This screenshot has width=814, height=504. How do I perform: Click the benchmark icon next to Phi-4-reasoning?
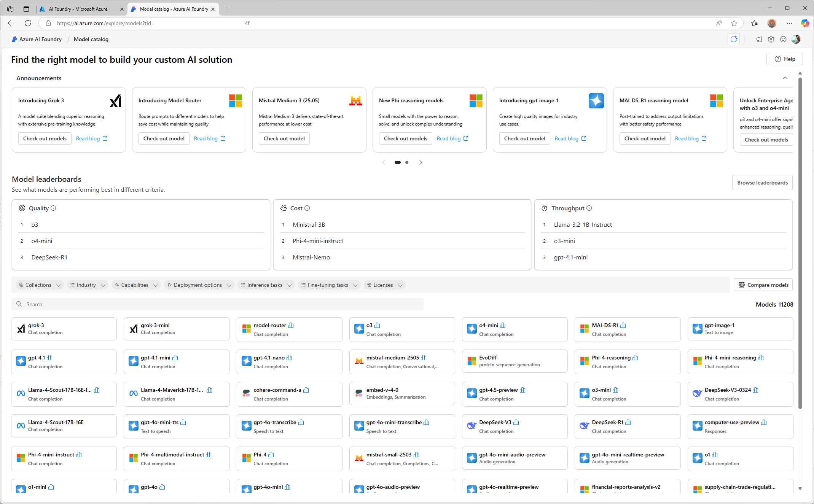(636, 358)
